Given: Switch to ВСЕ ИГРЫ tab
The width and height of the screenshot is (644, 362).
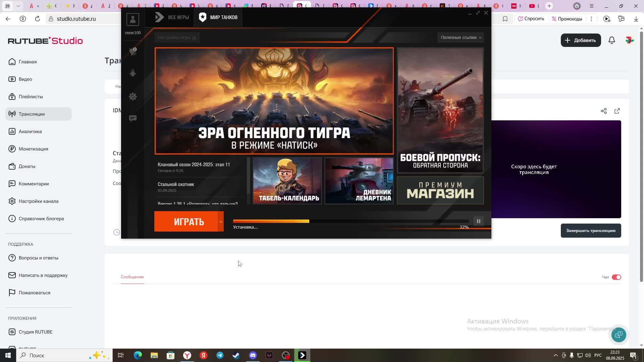Looking at the screenshot, I should tap(172, 17).
